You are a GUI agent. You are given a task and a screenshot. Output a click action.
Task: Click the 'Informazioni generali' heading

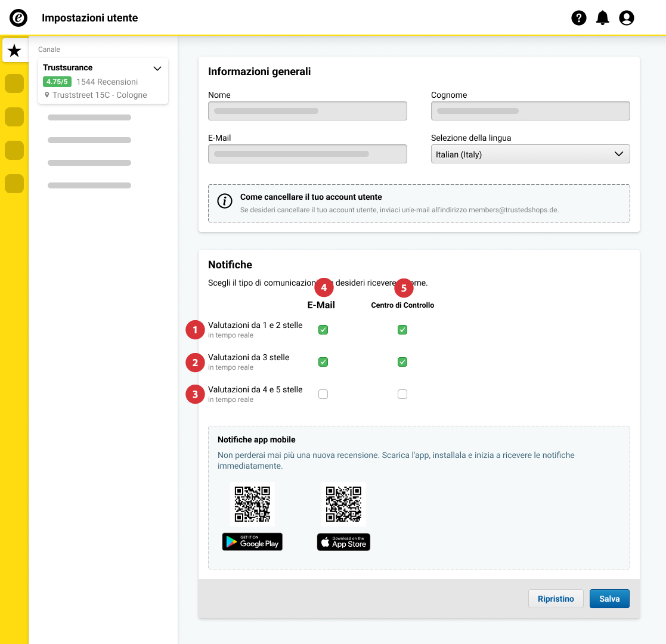[x=259, y=72]
